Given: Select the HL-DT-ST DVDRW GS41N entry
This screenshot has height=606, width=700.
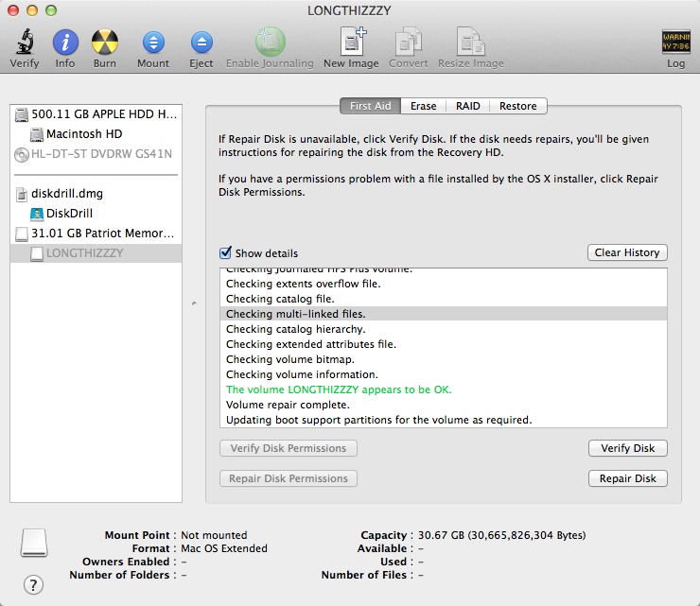Looking at the screenshot, I should point(101,154).
